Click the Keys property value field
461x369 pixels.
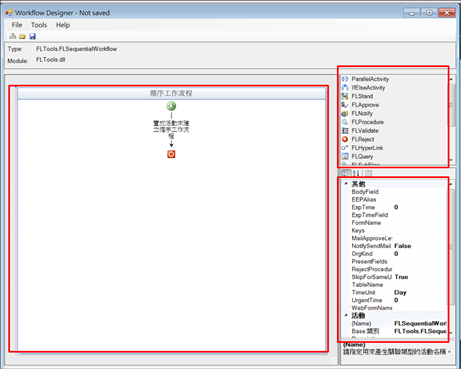[x=420, y=230]
